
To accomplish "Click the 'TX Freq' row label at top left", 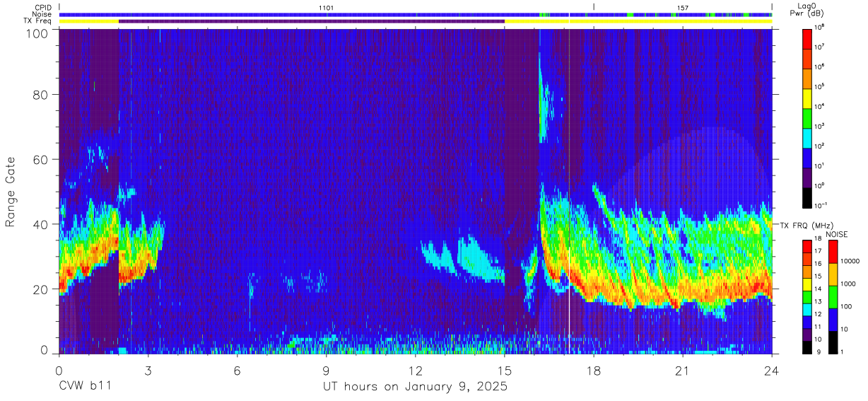I will click(37, 21).
